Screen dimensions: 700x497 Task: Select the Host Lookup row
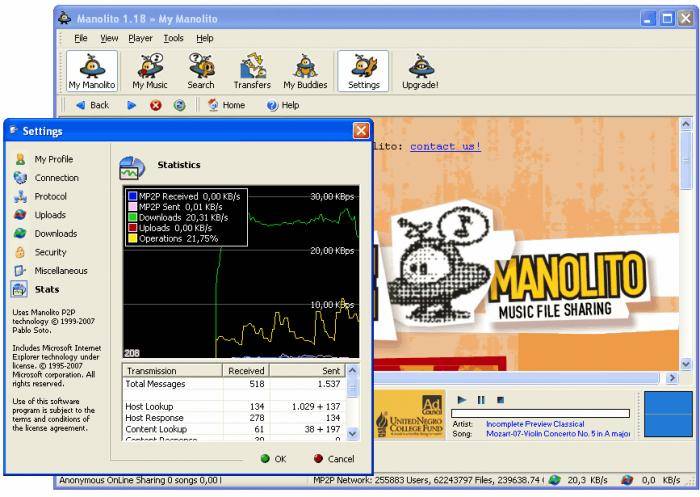(x=233, y=407)
